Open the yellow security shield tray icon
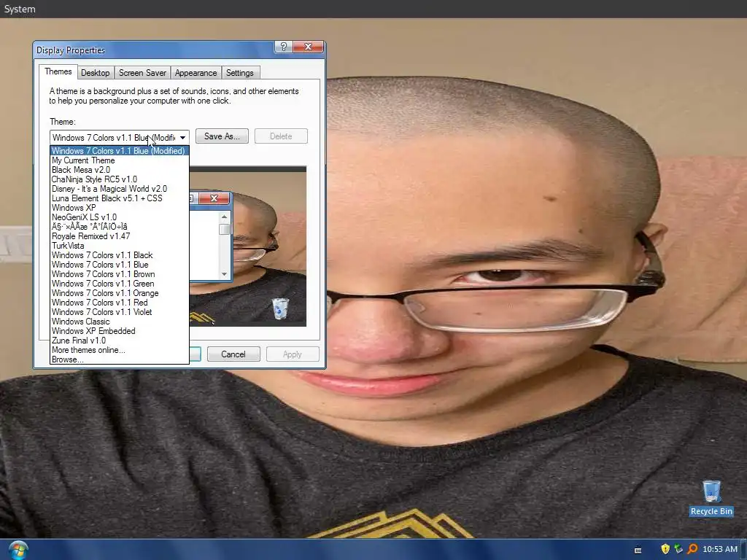 point(665,549)
